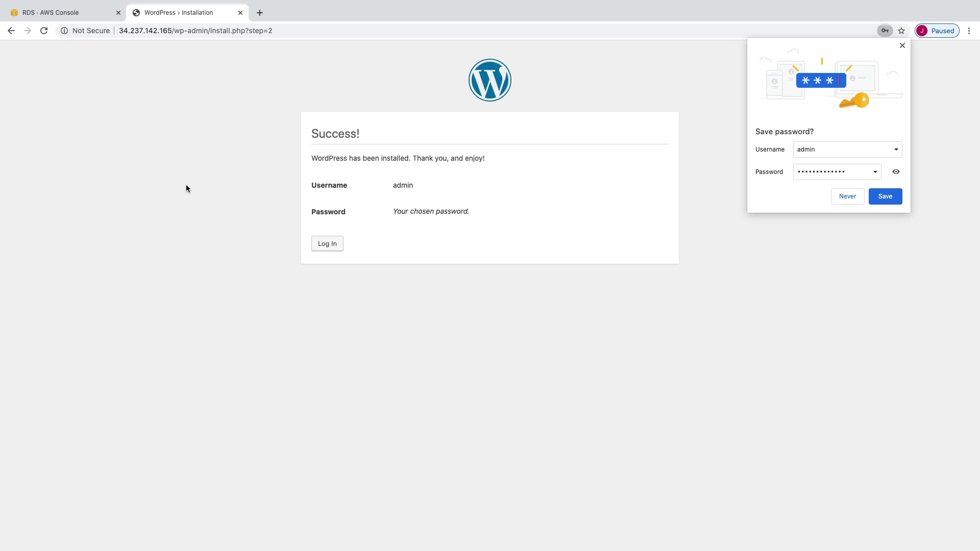Reload the current page
980x551 pixels.
coord(44,31)
